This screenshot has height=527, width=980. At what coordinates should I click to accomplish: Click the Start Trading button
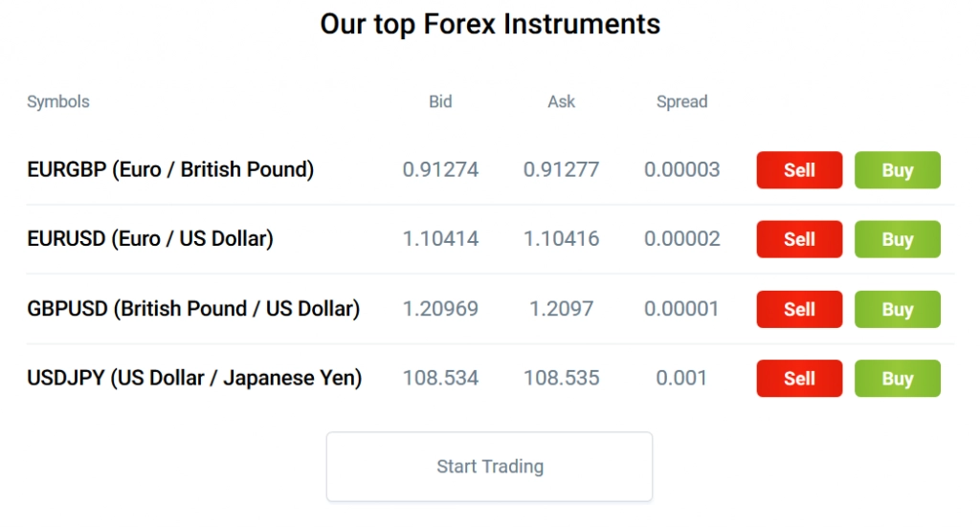point(489,467)
